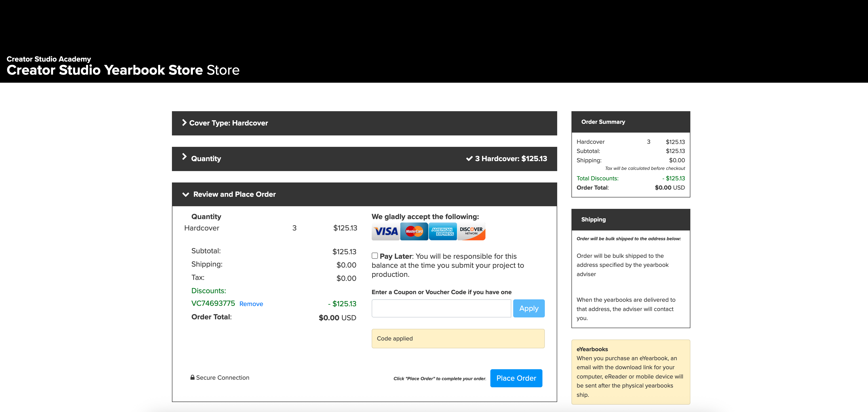
Task: Click 'We gladly accept the following:' heading
Action: pos(425,216)
